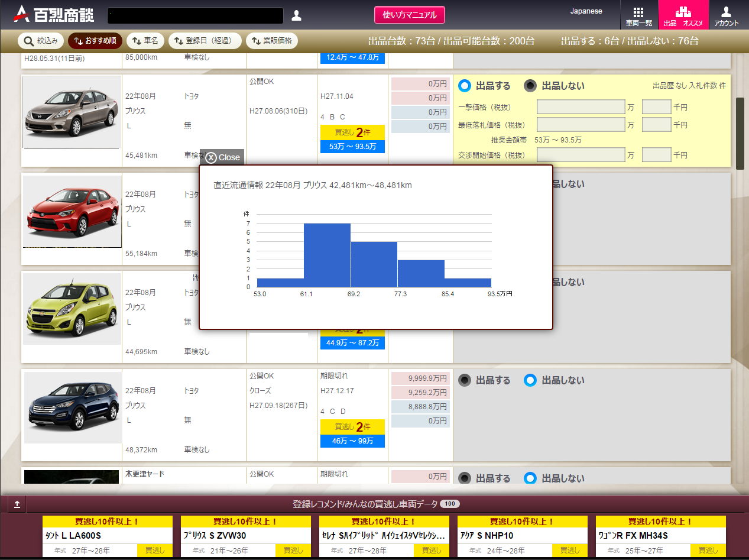
Task: Click the 木更津ヤード yard name
Action: click(145, 474)
